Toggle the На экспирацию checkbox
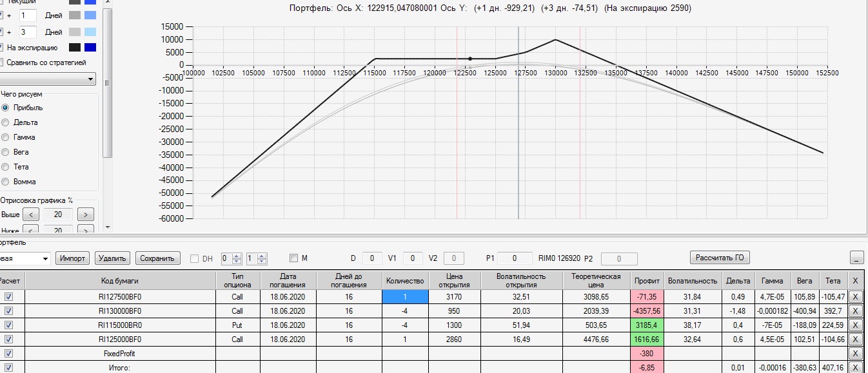The width and height of the screenshot is (868, 373). (1, 47)
